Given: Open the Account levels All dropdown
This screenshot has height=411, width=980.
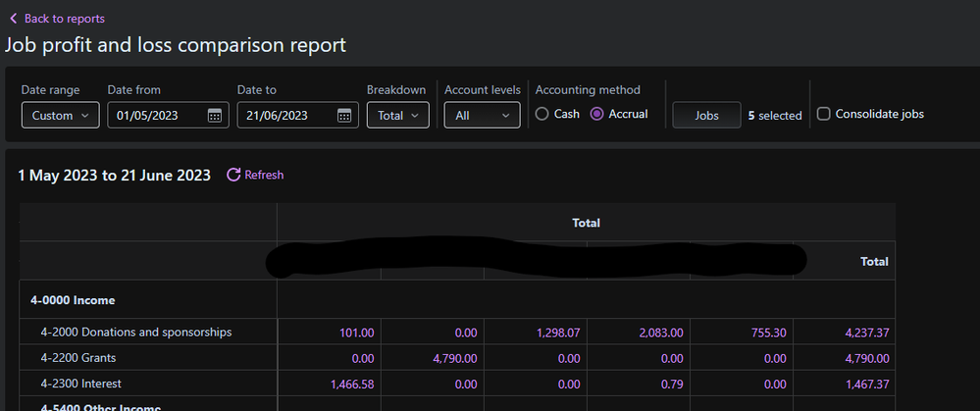Looking at the screenshot, I should click(481, 116).
